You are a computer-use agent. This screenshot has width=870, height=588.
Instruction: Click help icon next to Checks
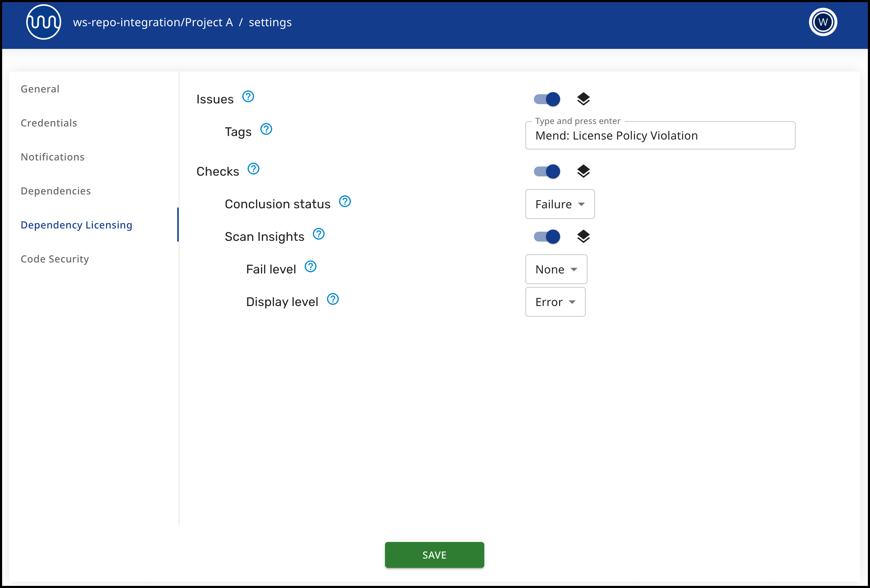[x=253, y=169]
